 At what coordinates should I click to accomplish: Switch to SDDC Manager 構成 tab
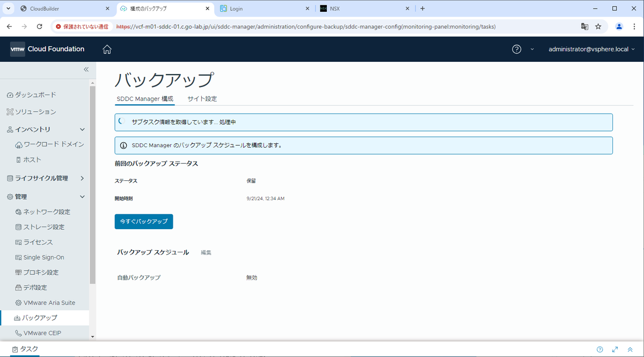point(145,99)
